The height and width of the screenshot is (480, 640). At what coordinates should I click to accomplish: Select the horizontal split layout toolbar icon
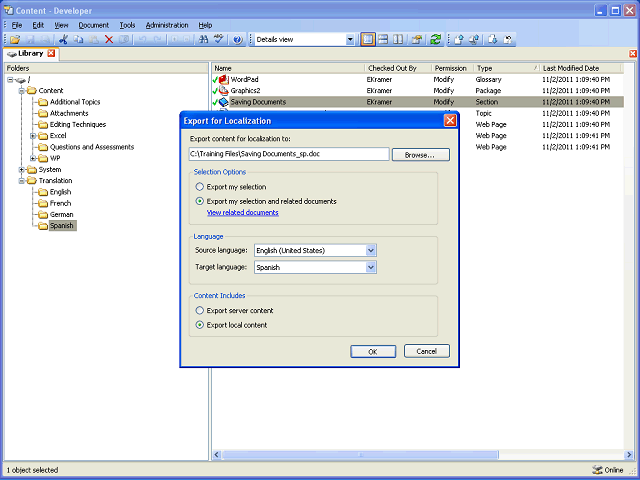tap(383, 40)
